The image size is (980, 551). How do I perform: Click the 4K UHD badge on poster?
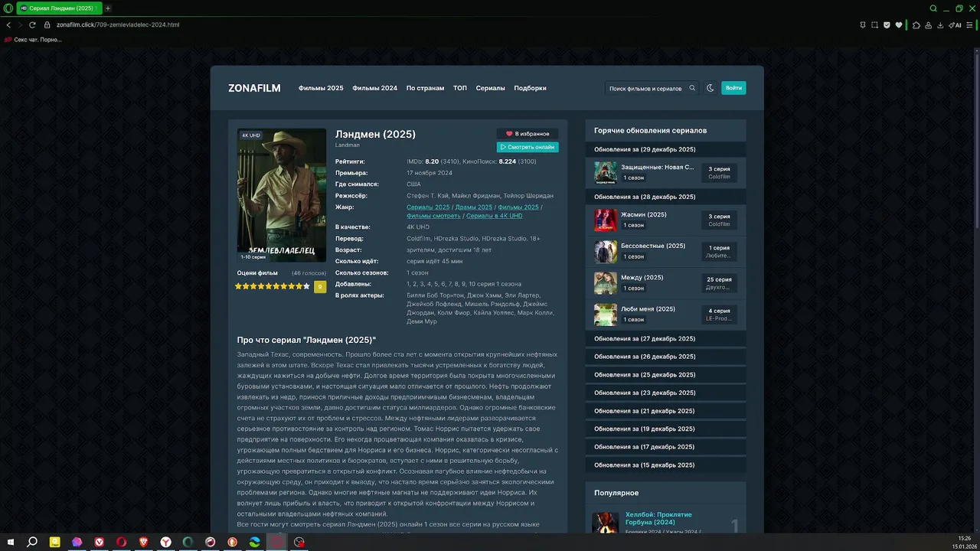tap(251, 135)
